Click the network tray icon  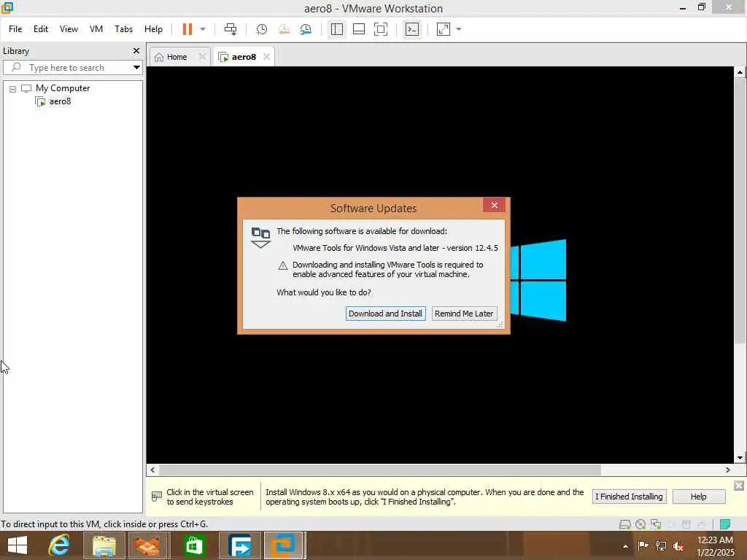(661, 545)
